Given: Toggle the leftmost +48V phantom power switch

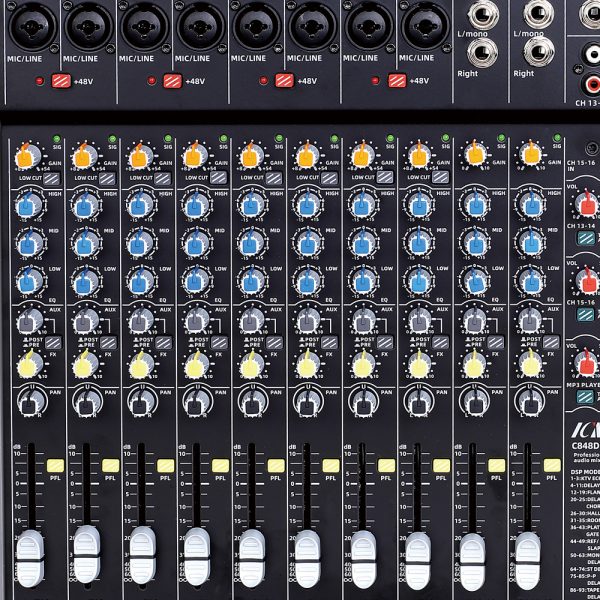Looking at the screenshot, I should click(60, 80).
